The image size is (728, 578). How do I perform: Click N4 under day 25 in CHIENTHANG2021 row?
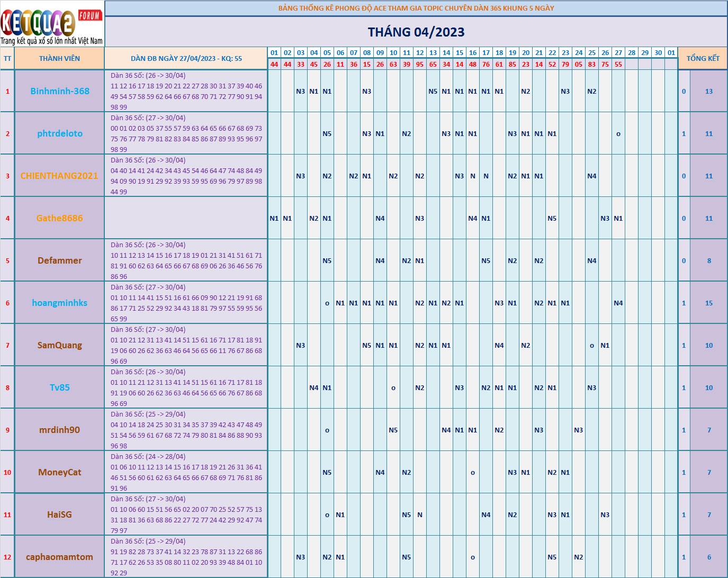pos(592,176)
